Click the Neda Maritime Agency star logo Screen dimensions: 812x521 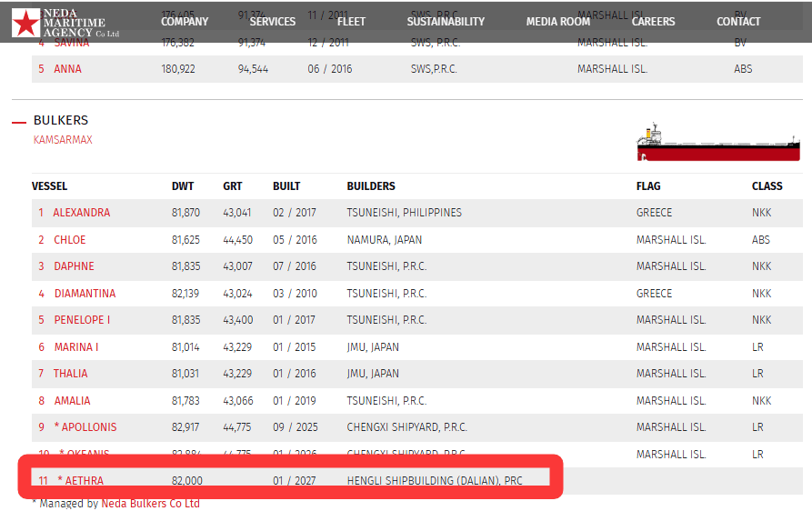pos(25,22)
